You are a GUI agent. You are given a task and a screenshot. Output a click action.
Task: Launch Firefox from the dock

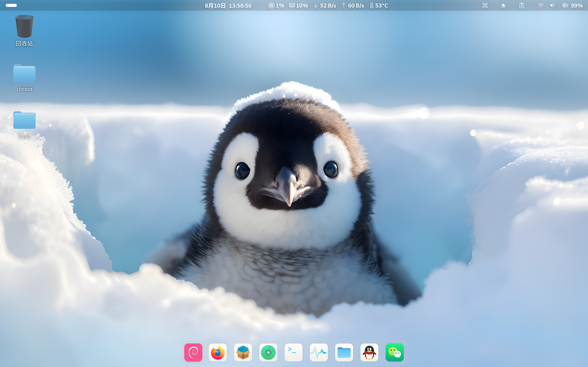click(x=218, y=352)
